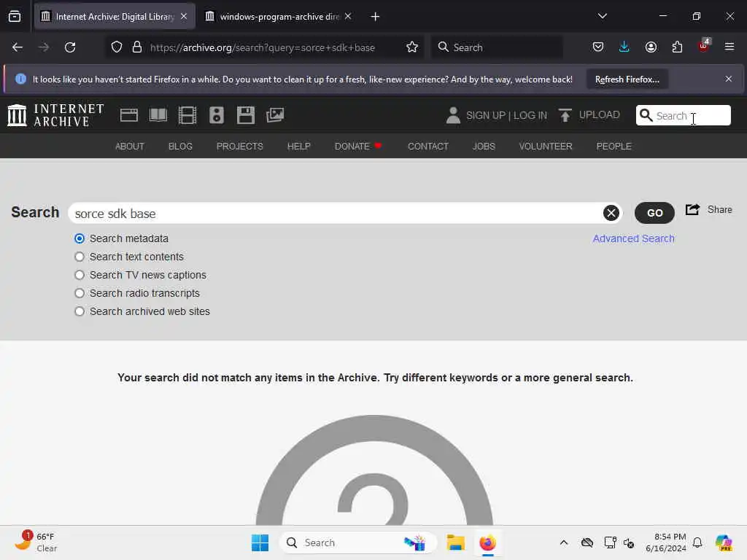
Task: Dismiss the Firefox refresh notification bar
Action: (729, 79)
